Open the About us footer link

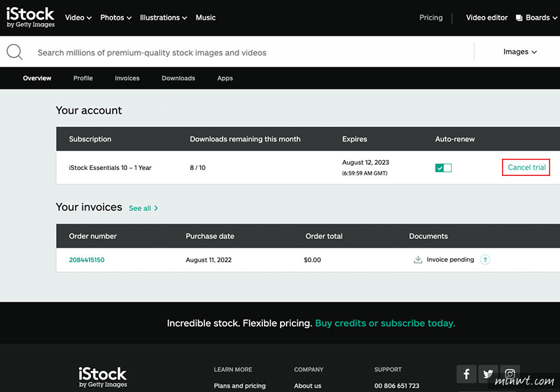(308, 385)
